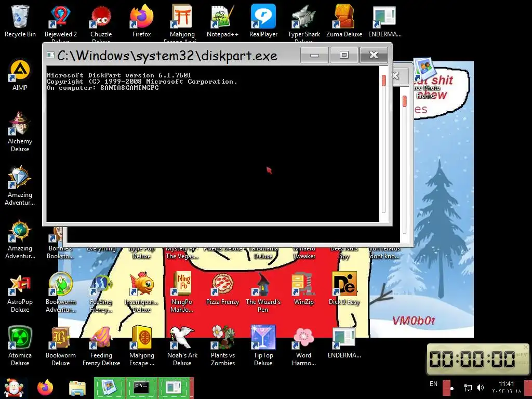Launch Mahjong Escape icon in bottom row
This screenshot has width=532, height=399.
pyautogui.click(x=141, y=346)
